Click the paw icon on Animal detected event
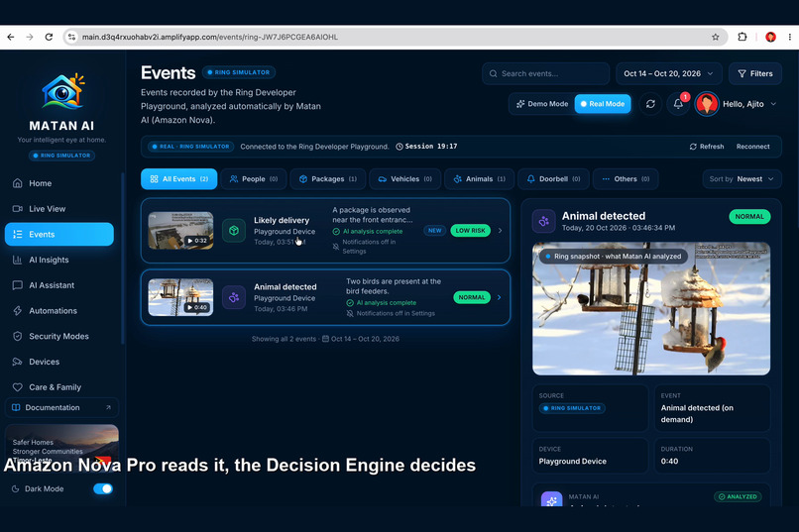Viewport: 799px width, 532px height. [234, 297]
